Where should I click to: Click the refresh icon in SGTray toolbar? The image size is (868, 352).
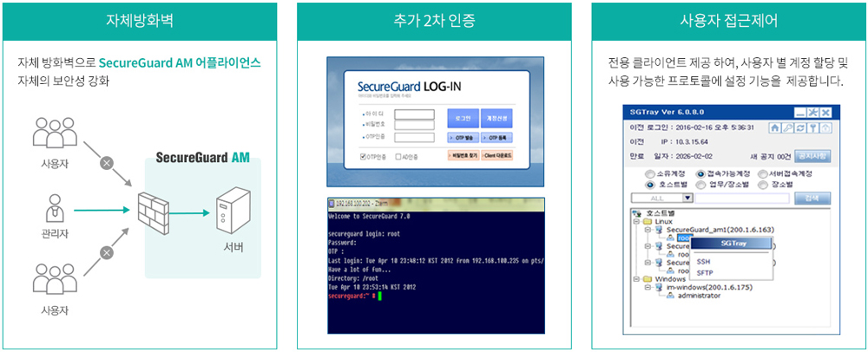(799, 127)
